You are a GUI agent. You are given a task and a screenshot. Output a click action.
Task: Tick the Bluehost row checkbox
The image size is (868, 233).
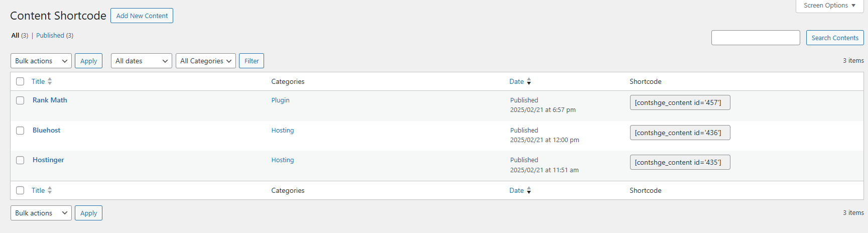(20, 131)
